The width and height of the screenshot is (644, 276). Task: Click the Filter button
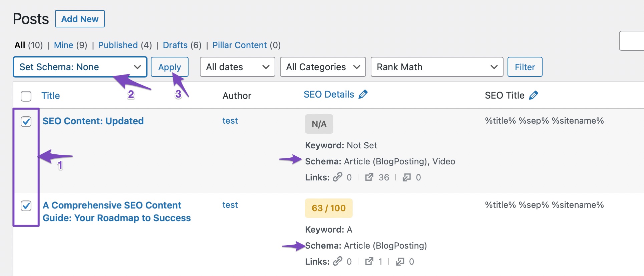point(525,67)
